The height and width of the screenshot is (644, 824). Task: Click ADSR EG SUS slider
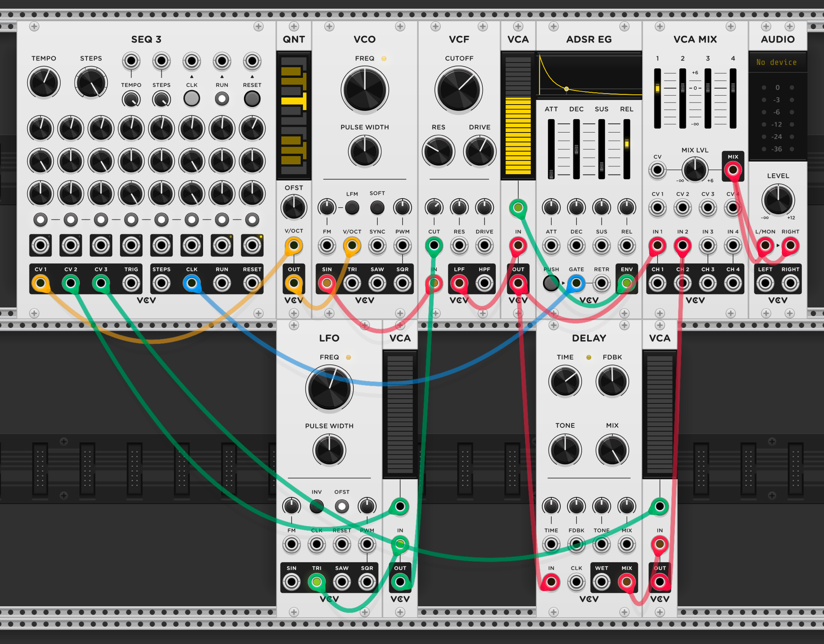pos(602,149)
